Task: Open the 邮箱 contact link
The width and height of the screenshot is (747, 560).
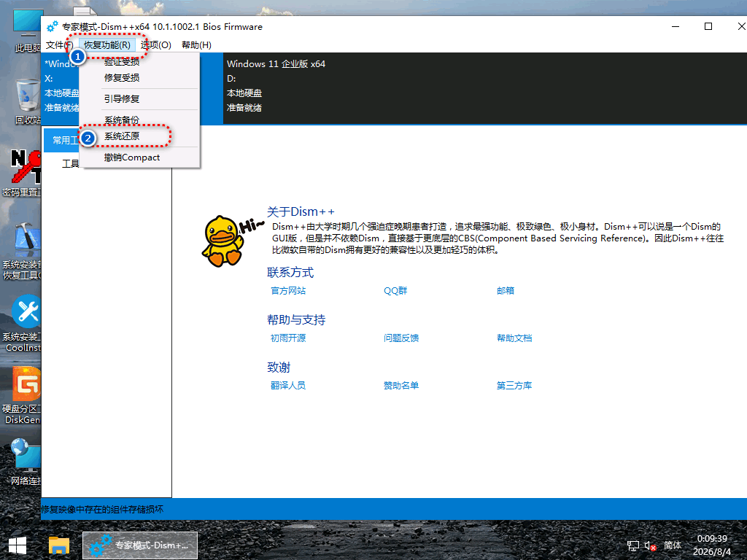Action: [506, 290]
